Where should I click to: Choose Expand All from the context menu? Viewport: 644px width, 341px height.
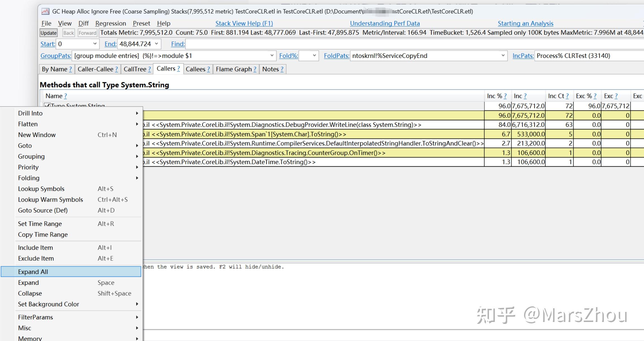33,271
